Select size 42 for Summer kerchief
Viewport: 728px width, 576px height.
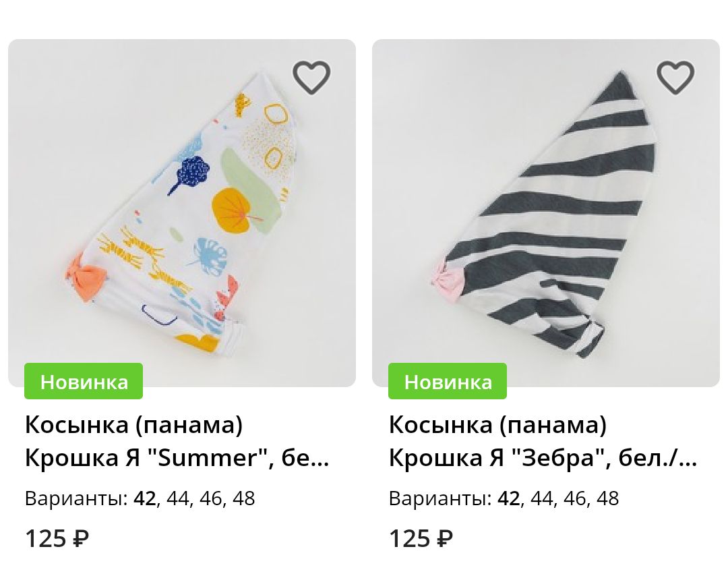144,498
